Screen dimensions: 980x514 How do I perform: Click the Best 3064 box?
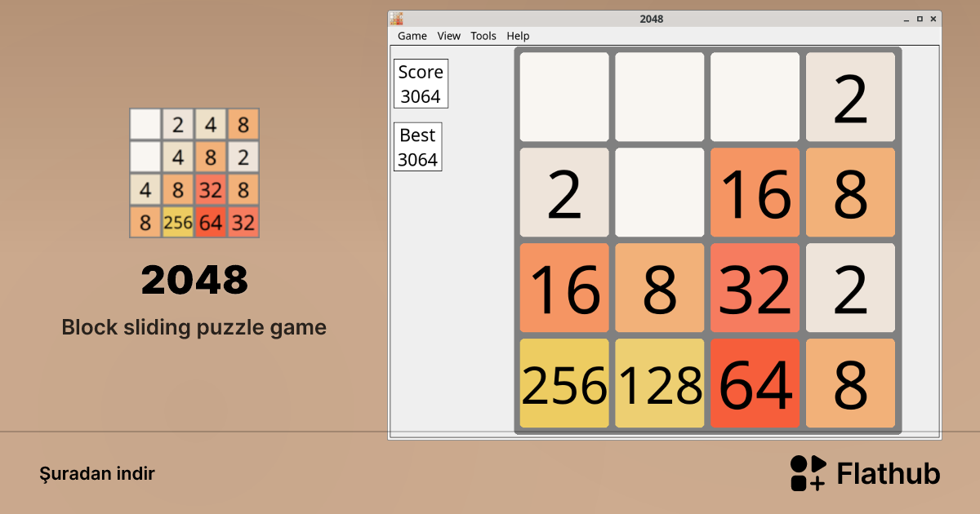click(x=417, y=146)
